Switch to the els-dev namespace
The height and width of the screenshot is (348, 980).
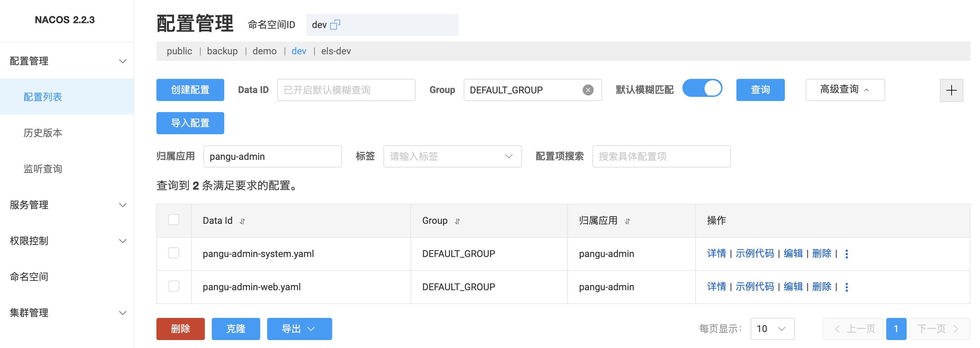point(336,51)
